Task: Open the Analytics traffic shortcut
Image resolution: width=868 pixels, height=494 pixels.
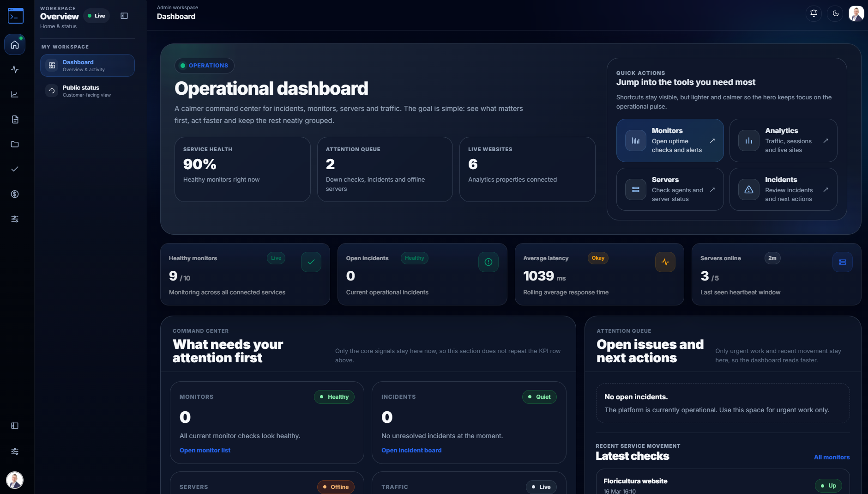Action: [x=783, y=140]
